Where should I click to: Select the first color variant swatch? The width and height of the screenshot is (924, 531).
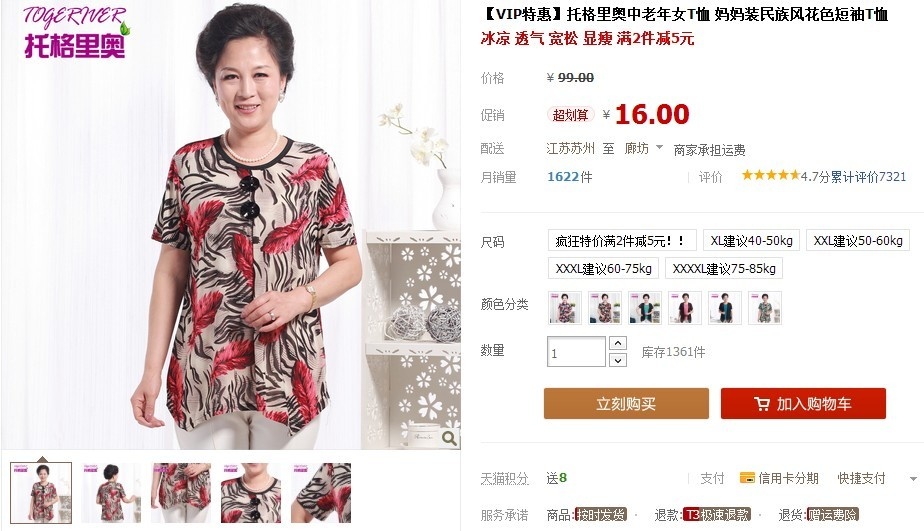[x=565, y=308]
